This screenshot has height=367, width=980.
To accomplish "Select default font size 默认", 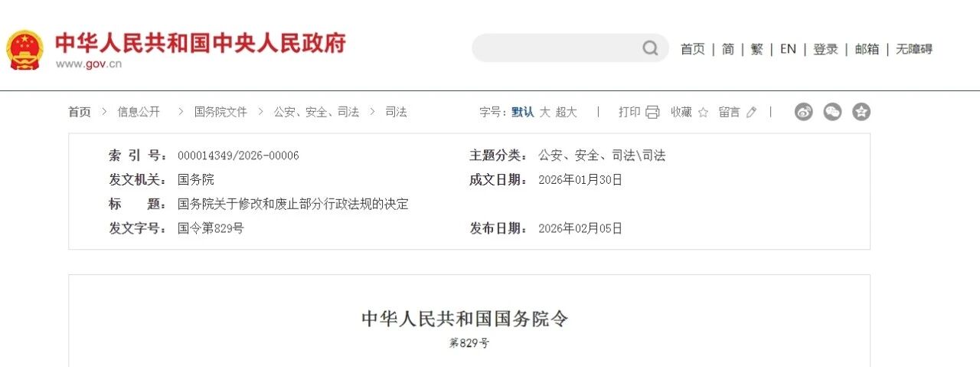I will coord(523,112).
